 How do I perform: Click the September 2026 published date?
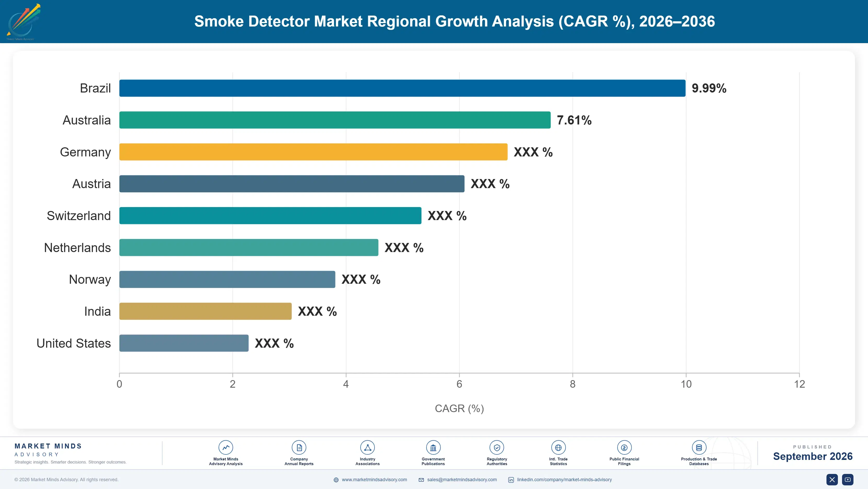pyautogui.click(x=813, y=456)
